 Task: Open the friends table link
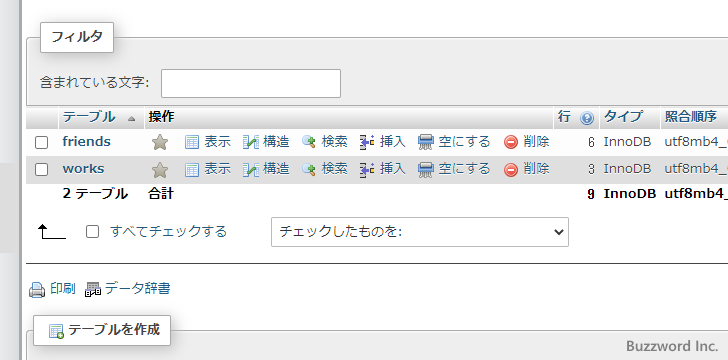(86, 141)
